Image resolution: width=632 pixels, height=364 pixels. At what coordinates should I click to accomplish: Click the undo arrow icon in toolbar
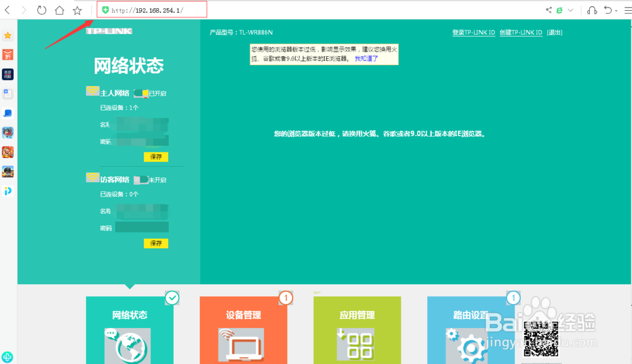point(608,10)
